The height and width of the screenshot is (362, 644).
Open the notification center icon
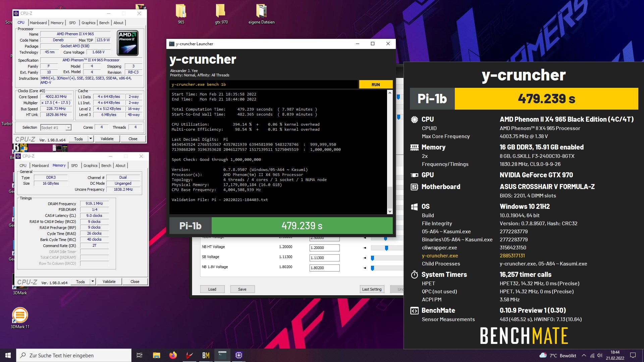(x=633, y=355)
